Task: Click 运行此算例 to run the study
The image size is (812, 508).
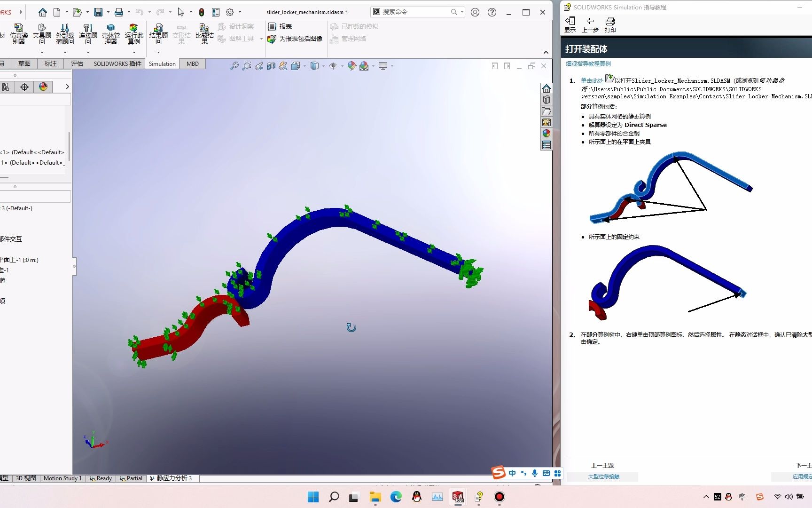Action: (134, 34)
